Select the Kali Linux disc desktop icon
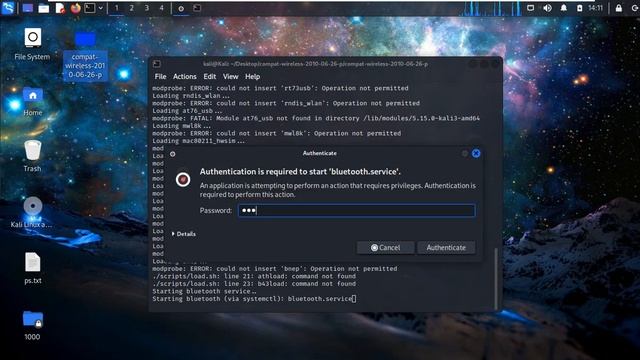640x360 pixels. (x=32, y=212)
